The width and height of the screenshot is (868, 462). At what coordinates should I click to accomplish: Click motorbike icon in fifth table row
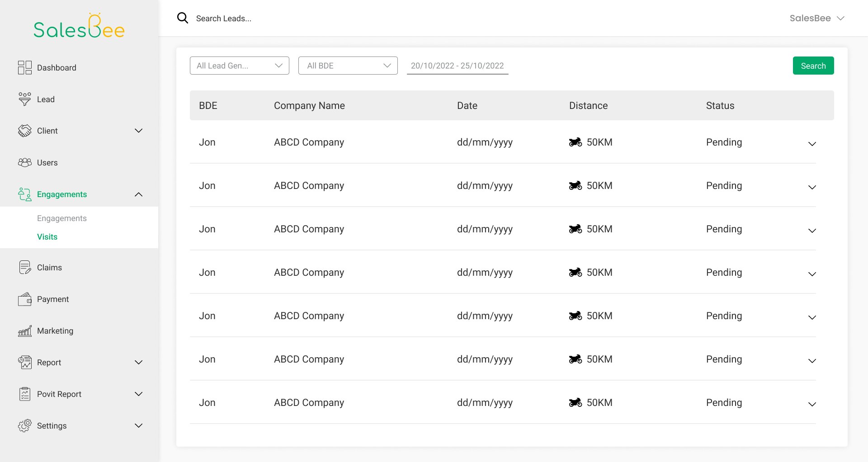pyautogui.click(x=576, y=316)
